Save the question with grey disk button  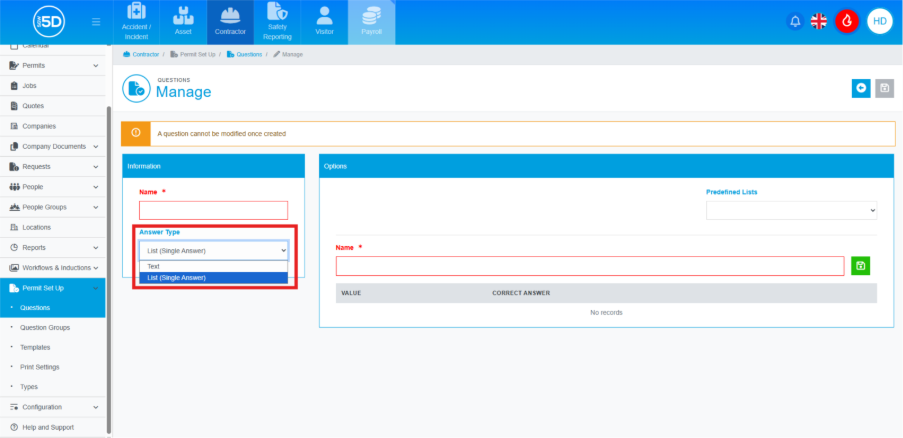(x=885, y=88)
